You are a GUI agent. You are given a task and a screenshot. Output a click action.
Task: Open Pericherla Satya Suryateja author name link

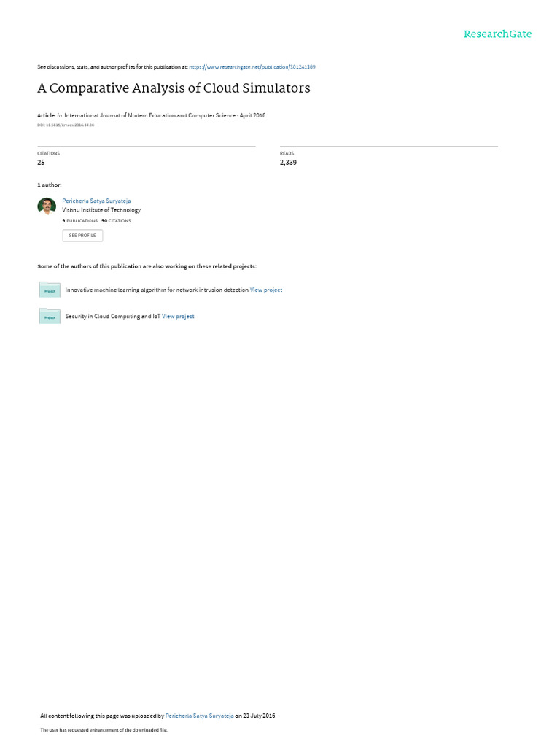[x=96, y=201]
